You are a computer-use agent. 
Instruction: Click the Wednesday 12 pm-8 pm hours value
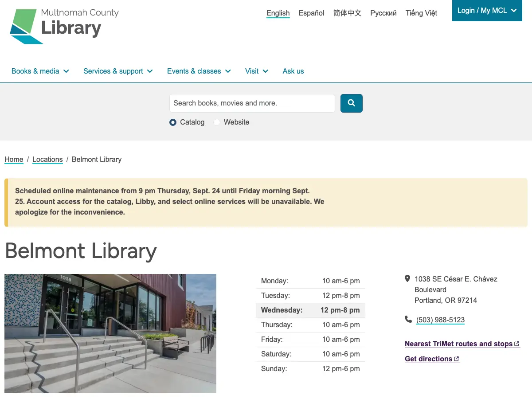click(340, 310)
